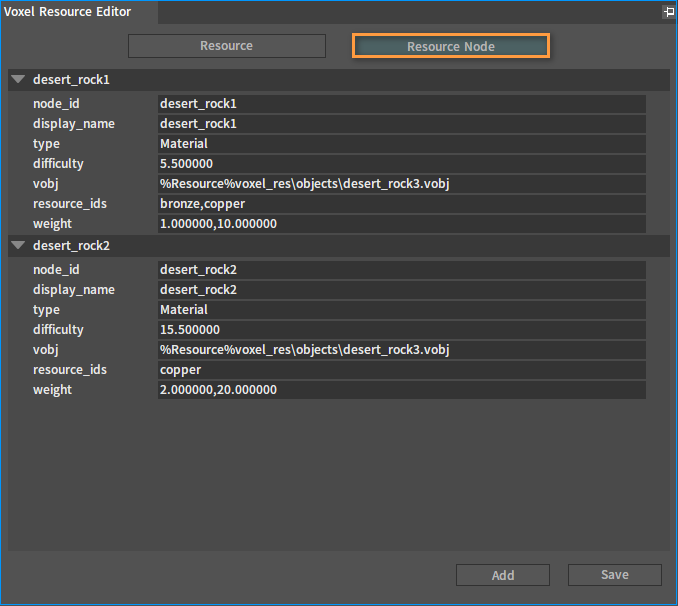
Task: Click the resource_ids label under desert_rock1
Action: tap(70, 204)
